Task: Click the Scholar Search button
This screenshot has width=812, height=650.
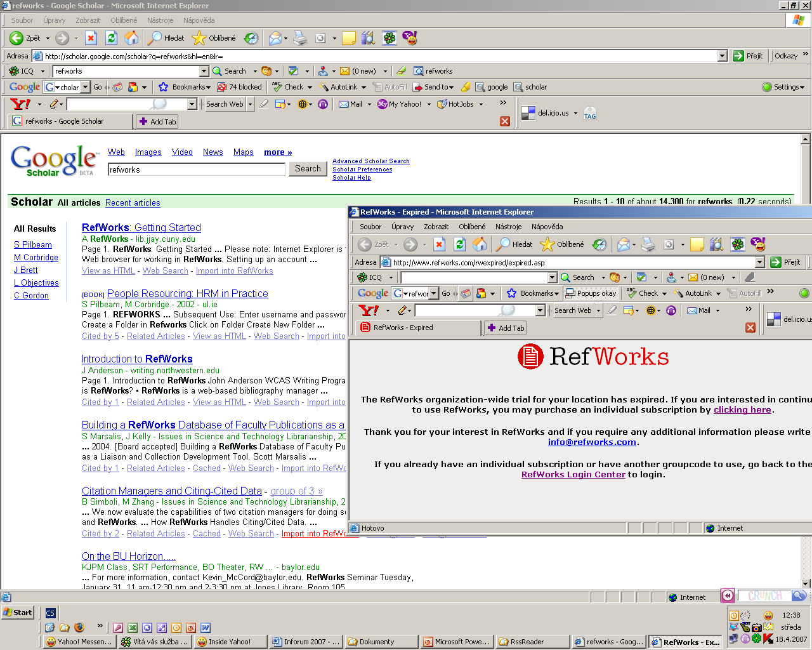Action: [x=308, y=169]
